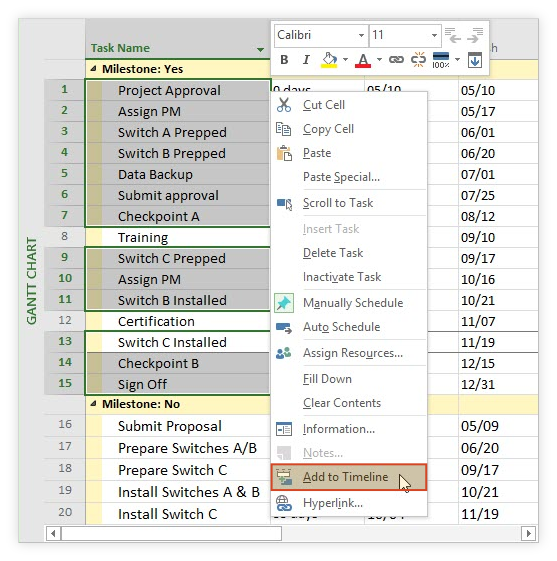Click the Unlink Tasks icon
The width and height of the screenshot is (557, 561).
(x=418, y=60)
